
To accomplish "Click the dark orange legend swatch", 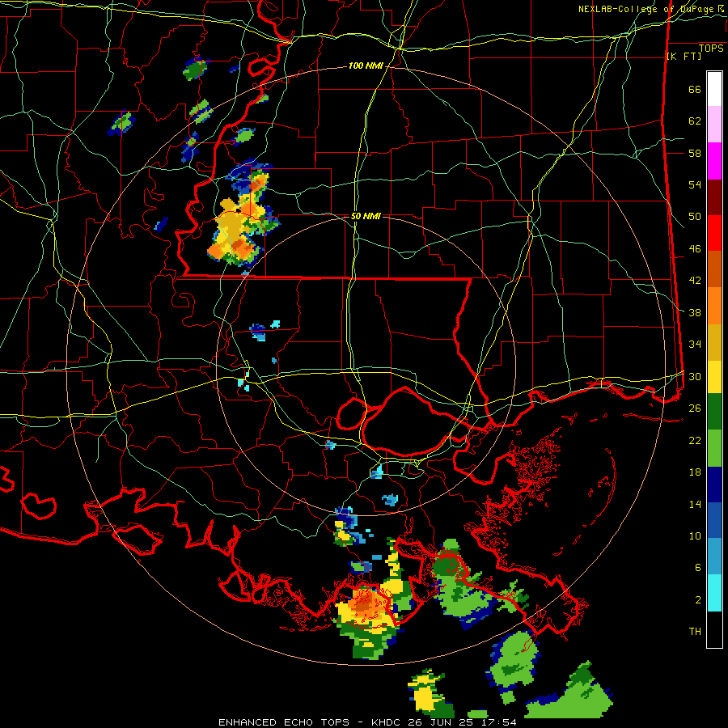I will (x=714, y=269).
